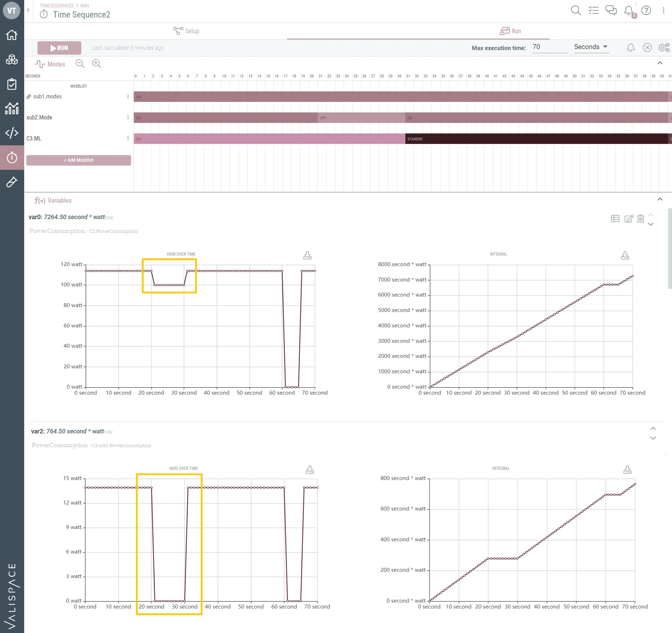
Task: Click the Max execution time field
Action: click(x=549, y=47)
